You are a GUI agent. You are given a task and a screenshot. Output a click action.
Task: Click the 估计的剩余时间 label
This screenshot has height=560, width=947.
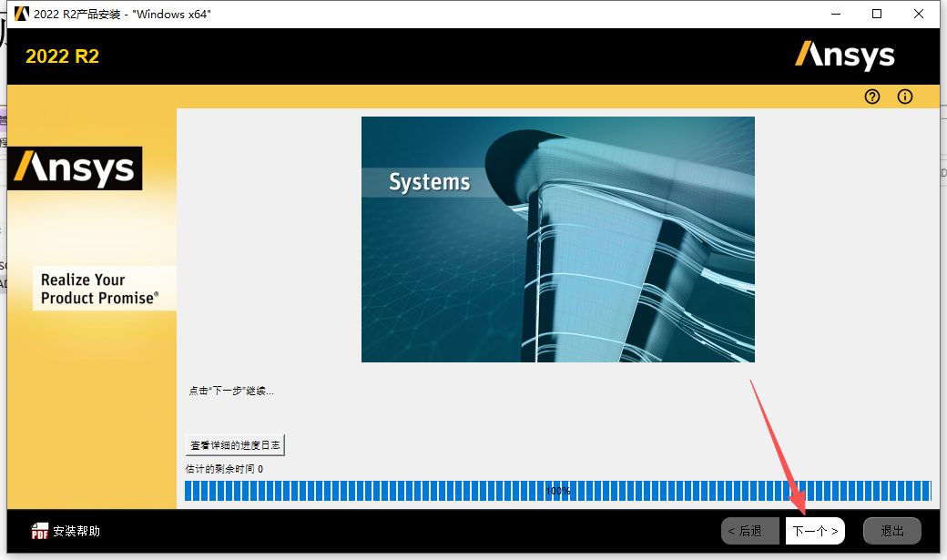point(223,466)
